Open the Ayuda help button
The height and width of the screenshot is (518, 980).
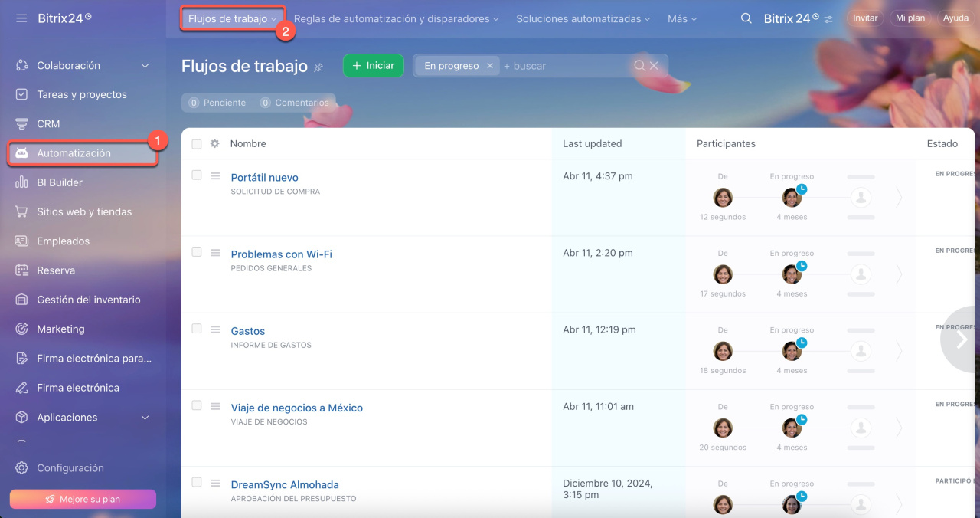[955, 18]
